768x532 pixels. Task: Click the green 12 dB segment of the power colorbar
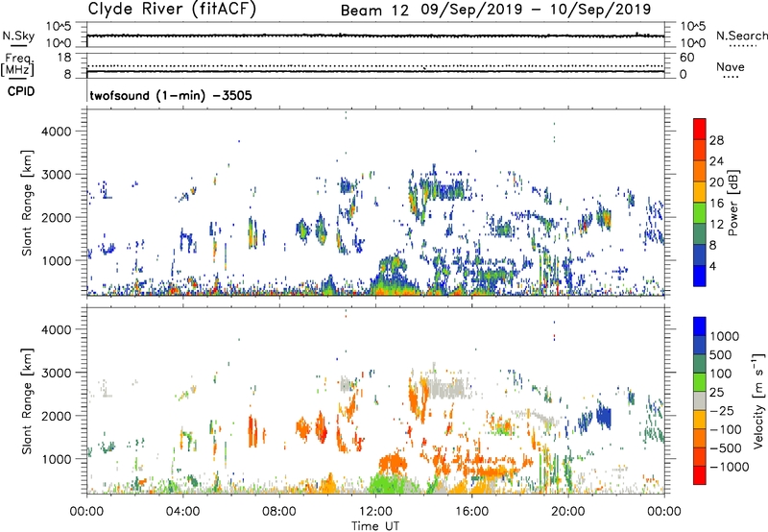point(700,212)
